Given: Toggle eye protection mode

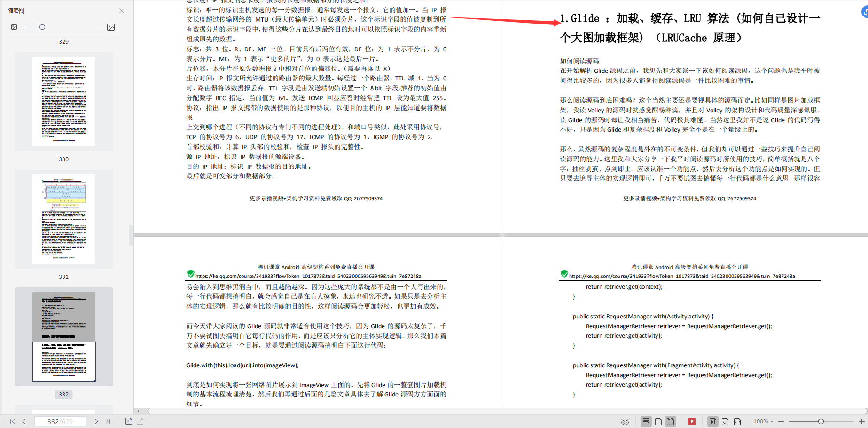Looking at the screenshot, I should [625, 421].
